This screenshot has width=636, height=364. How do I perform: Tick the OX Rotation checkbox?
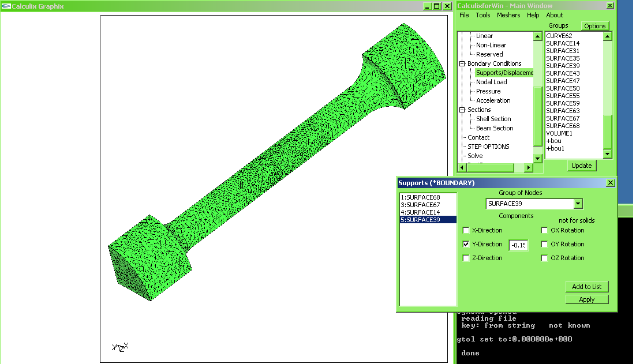[544, 231]
